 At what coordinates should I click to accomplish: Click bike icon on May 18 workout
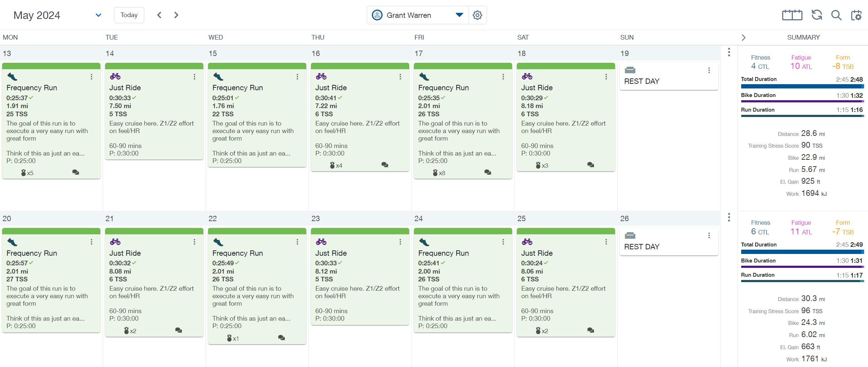527,76
